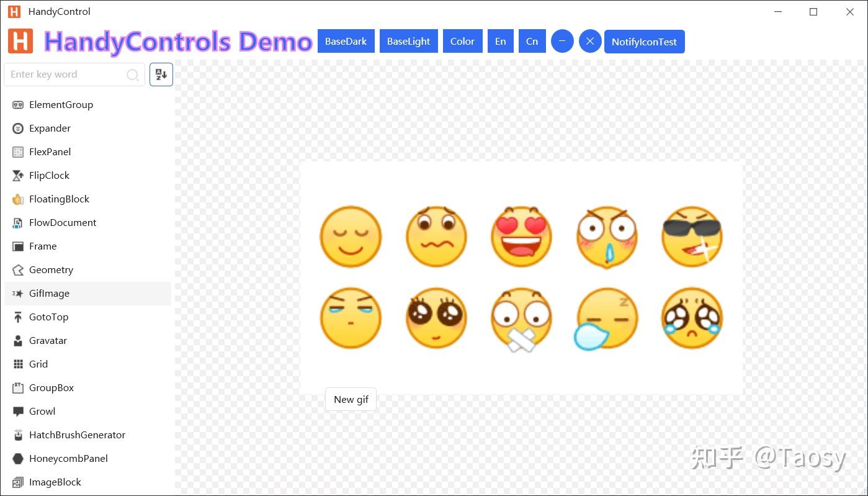Switch language to Cn

(x=532, y=42)
